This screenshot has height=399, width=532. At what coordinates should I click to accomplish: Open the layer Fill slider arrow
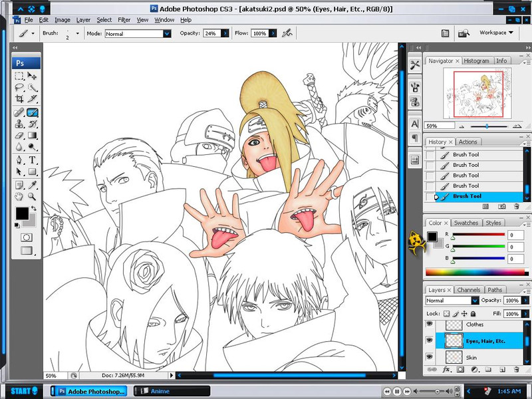tap(525, 314)
